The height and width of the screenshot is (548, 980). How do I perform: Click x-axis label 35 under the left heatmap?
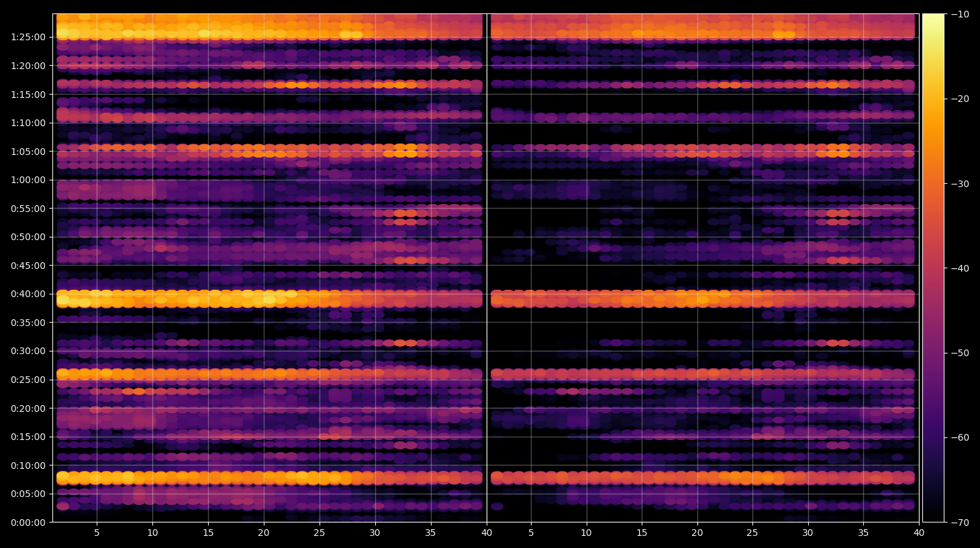coord(430,533)
